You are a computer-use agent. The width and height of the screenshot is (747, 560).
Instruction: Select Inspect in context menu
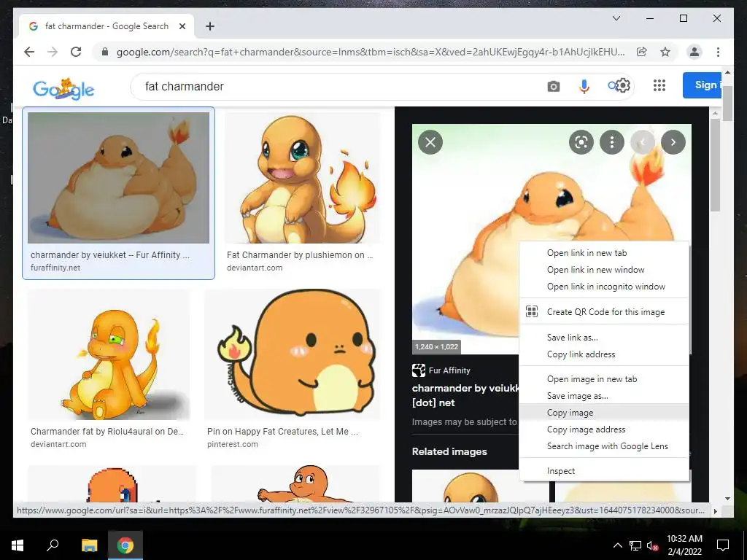604,471
